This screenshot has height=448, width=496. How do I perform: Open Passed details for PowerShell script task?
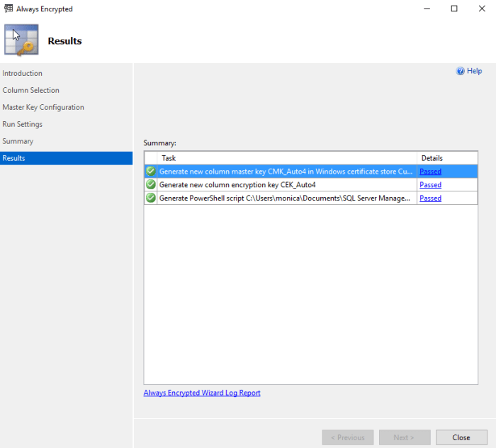430,198
